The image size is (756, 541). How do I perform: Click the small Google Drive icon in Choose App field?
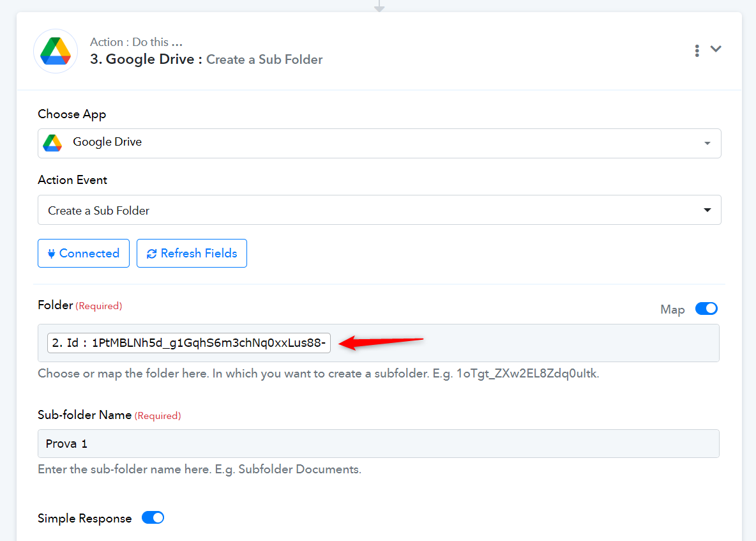tap(52, 142)
